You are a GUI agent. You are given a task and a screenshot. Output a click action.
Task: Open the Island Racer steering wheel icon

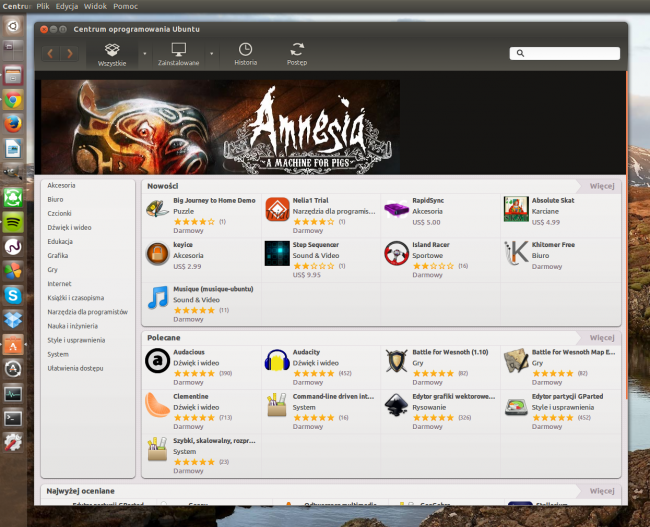[x=396, y=254]
